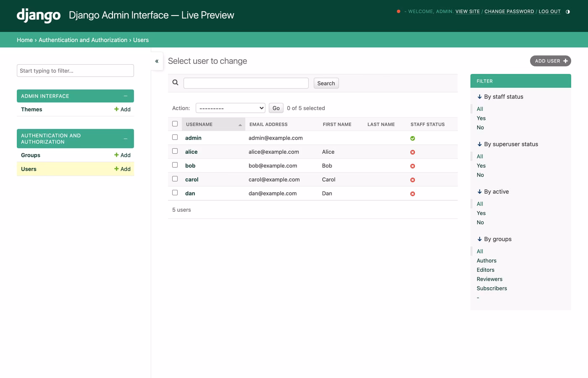This screenshot has width=588, height=378.
Task: Click the red staff status icon for bob
Action: point(412,166)
